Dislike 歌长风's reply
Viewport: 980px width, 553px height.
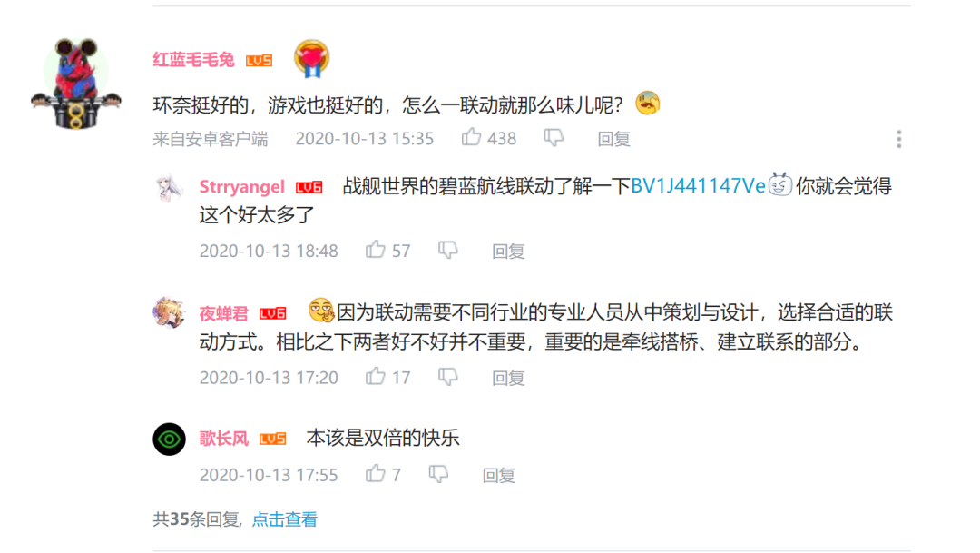[438, 474]
